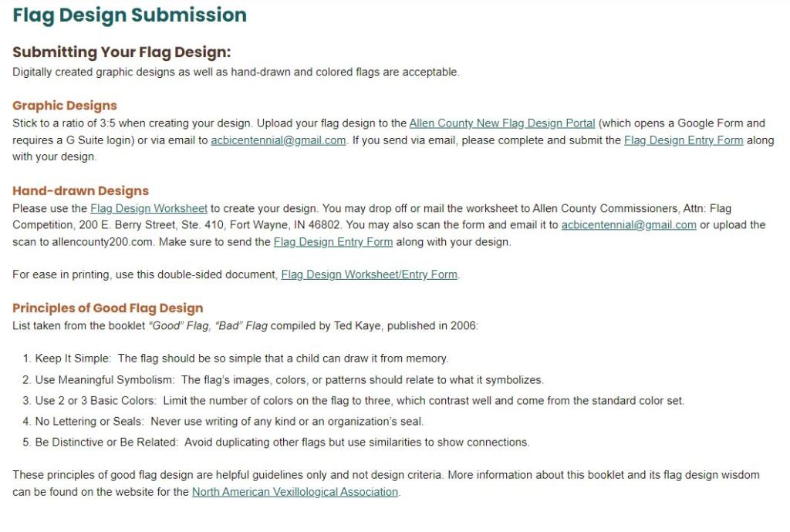Click the Hand-drawn Designs subheading
The width and height of the screenshot is (790, 532).
pyautogui.click(x=80, y=190)
